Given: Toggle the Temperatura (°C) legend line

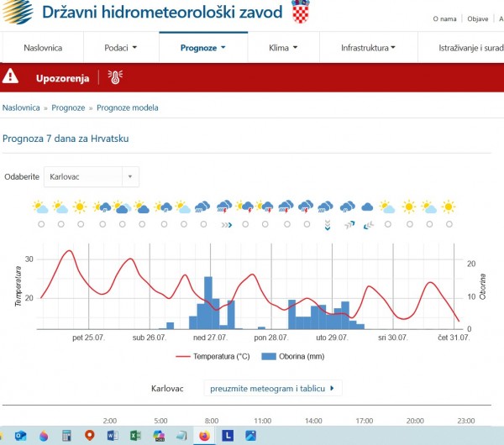Looking at the screenshot, I should 213,356.
